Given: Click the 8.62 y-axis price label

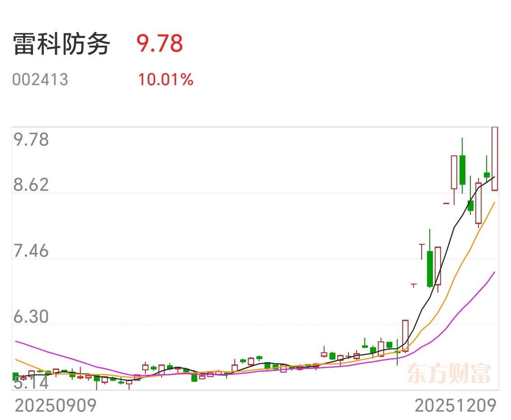Looking at the screenshot, I should pos(31,185).
